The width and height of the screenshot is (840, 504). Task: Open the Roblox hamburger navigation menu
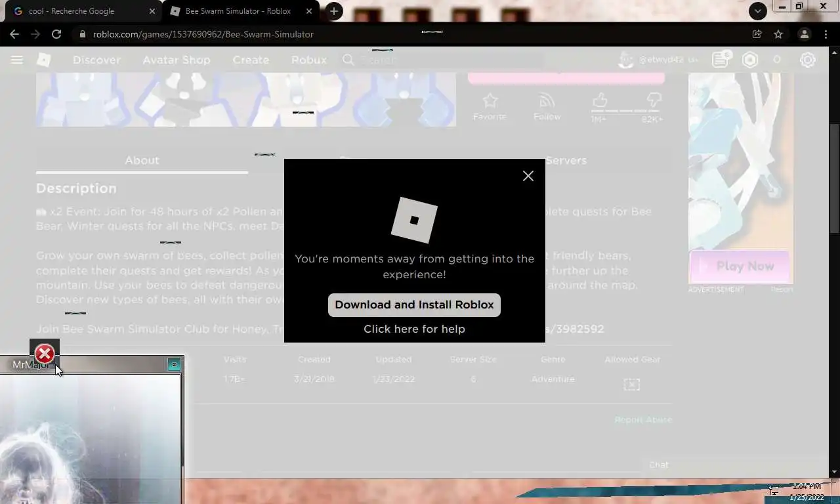pyautogui.click(x=17, y=60)
